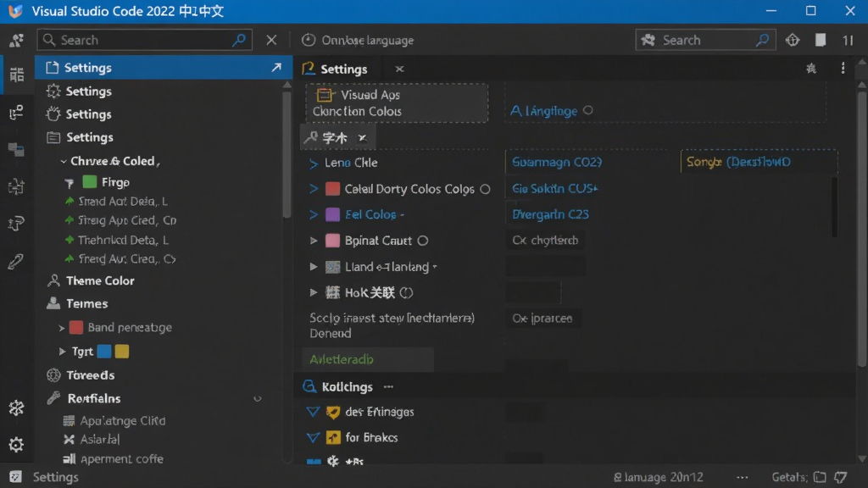Click the green swatch beside Firgp

click(x=90, y=181)
